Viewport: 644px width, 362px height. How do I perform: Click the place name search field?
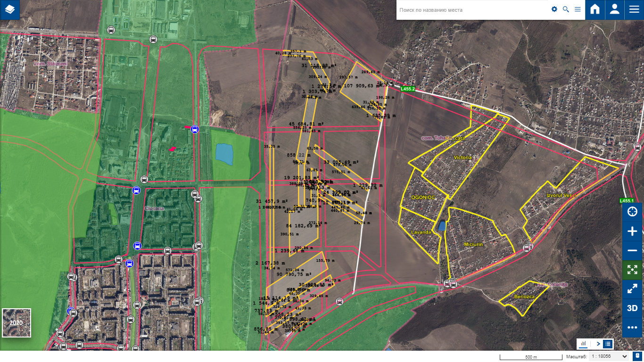[471, 10]
